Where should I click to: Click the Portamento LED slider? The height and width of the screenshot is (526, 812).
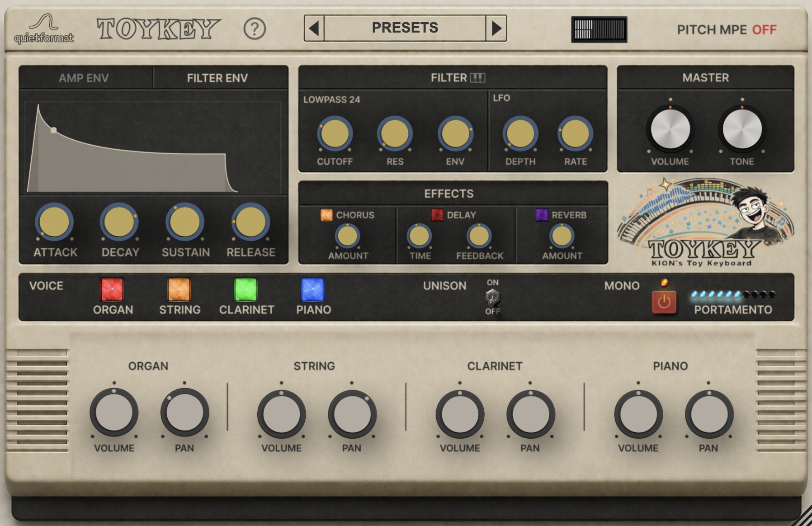coord(733,294)
